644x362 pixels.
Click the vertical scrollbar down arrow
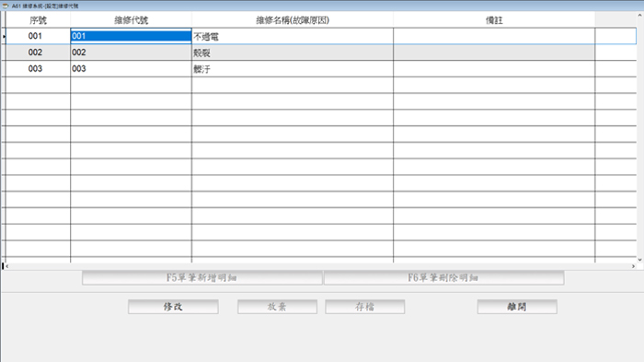(640, 260)
